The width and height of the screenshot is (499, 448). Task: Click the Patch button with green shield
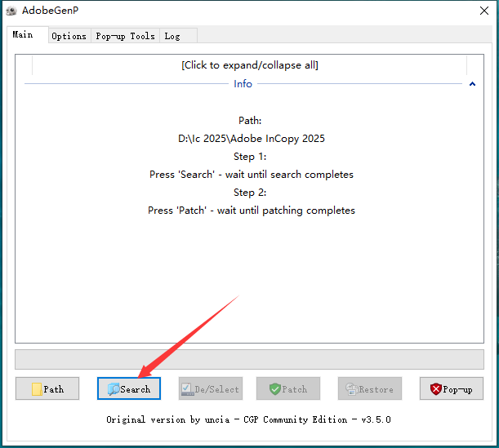pyautogui.click(x=287, y=389)
